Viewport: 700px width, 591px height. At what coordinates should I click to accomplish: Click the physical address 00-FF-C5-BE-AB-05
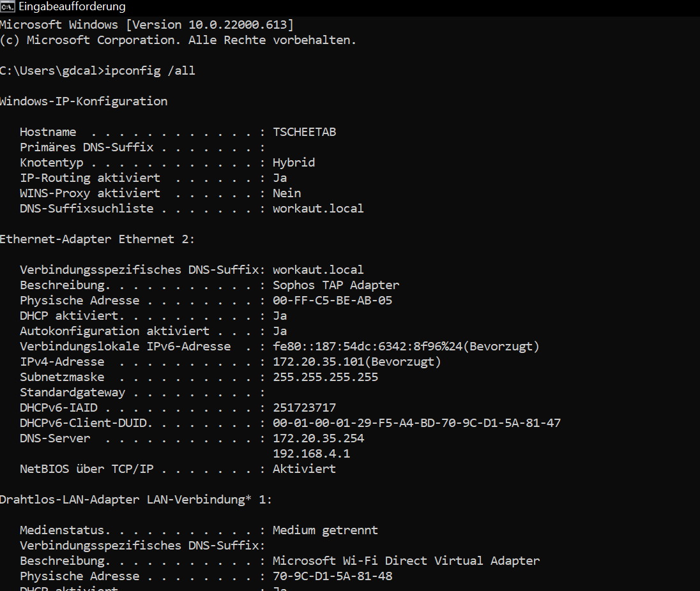click(x=332, y=301)
